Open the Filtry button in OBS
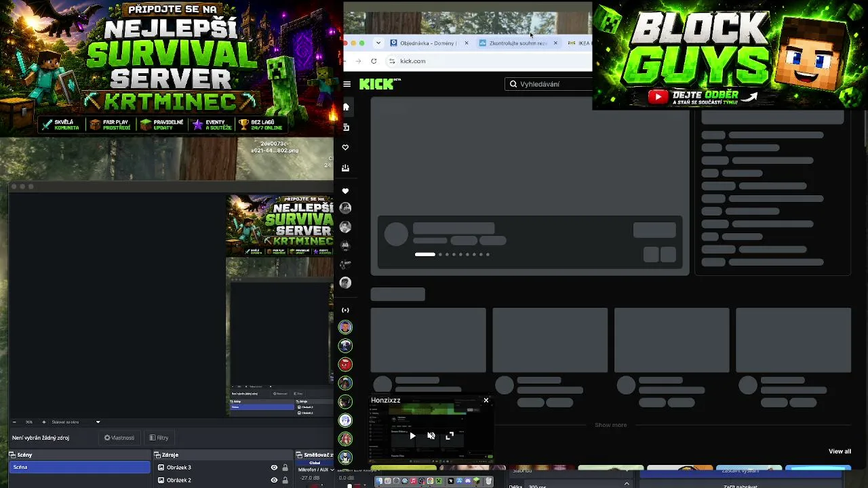The image size is (868, 488). 159,438
